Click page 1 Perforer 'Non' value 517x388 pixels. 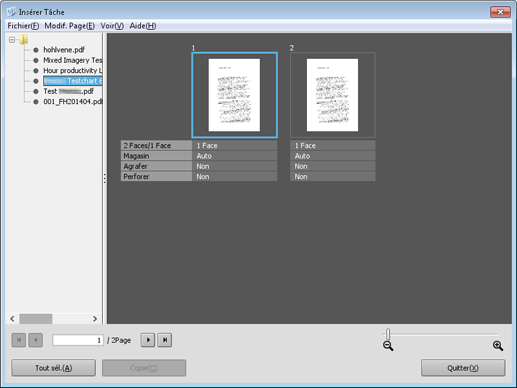pyautogui.click(x=235, y=176)
